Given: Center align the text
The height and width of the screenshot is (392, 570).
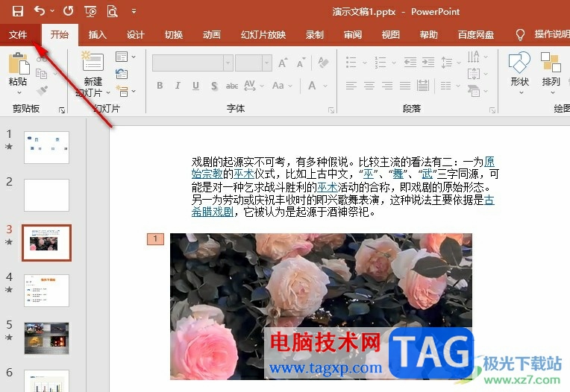Looking at the screenshot, I should click(x=369, y=86).
